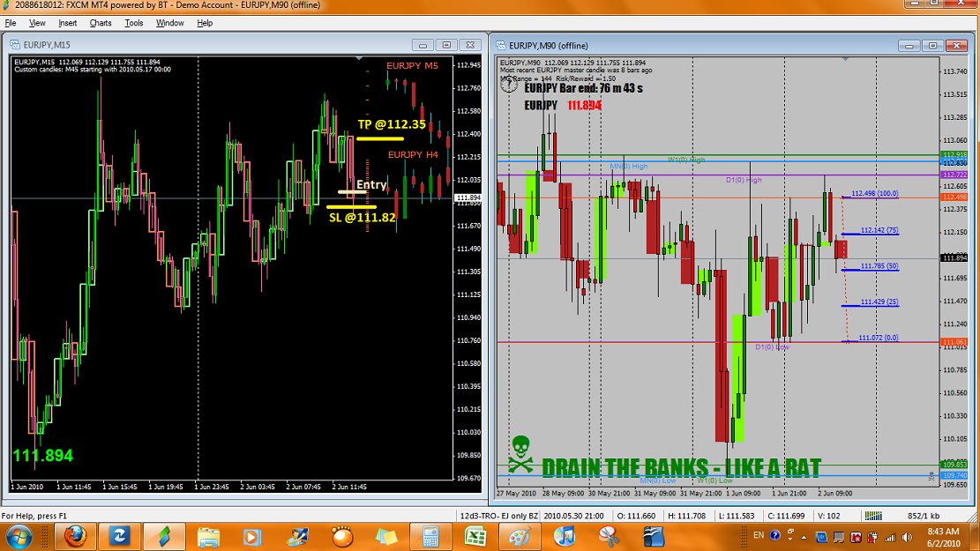980x551 pixels.
Task: Click the W1(0) High line label
Action: pos(686,160)
